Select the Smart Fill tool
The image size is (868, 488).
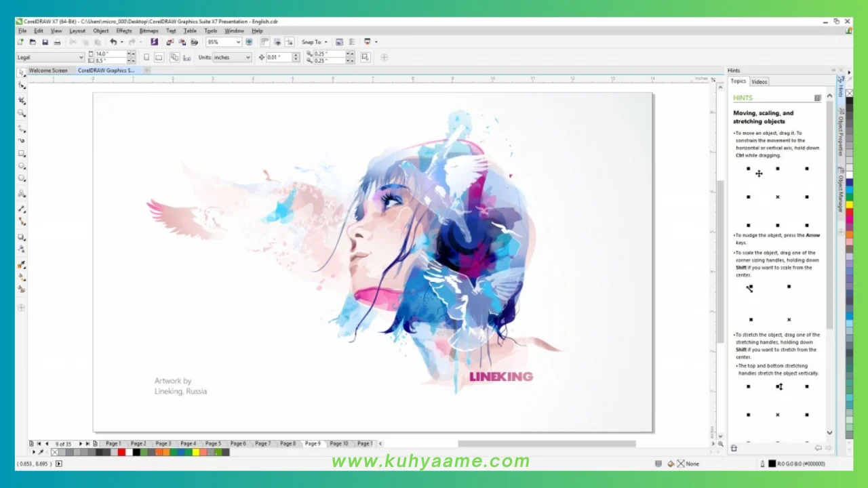pyautogui.click(x=22, y=289)
